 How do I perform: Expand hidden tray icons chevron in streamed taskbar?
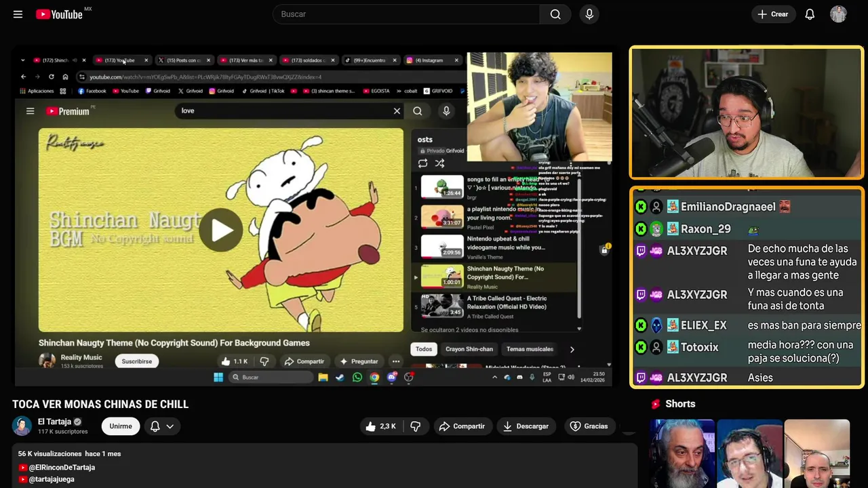pyautogui.click(x=494, y=378)
